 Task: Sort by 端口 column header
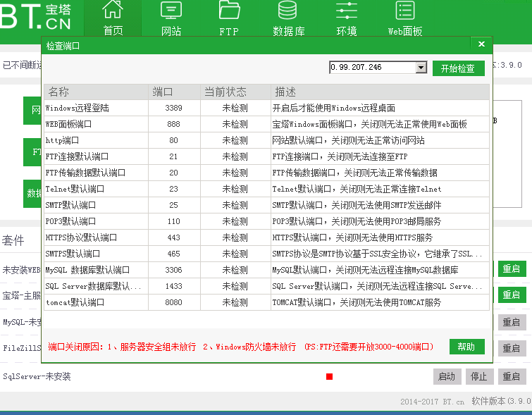[174, 92]
